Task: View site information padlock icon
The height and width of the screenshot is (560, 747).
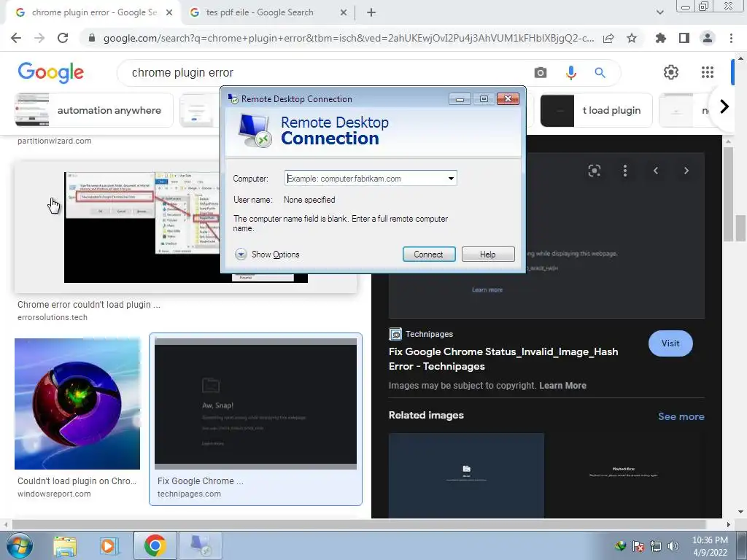Action: 92,38
